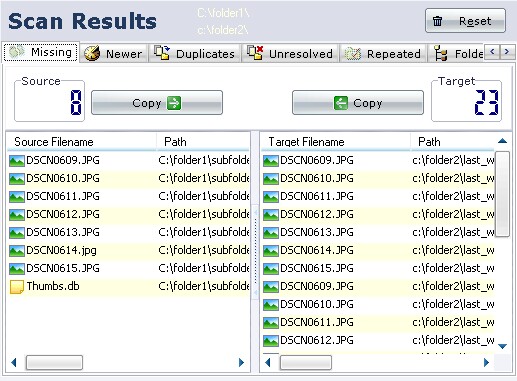517x381 pixels.
Task: Sort by Target Filename column header
Action: point(336,142)
